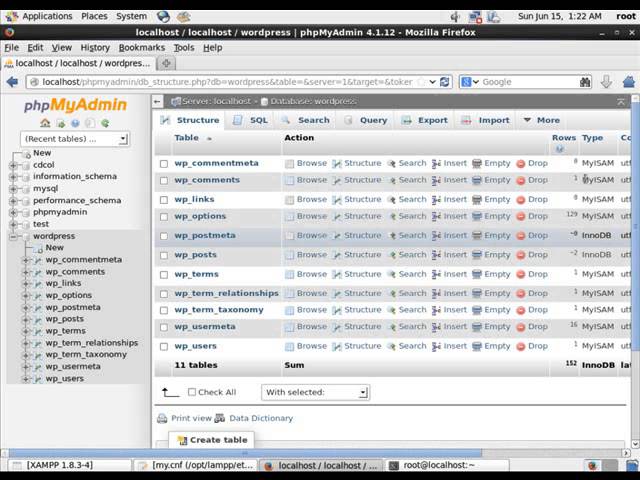This screenshot has height=480, width=640.
Task: Enable the Check All checkbox
Action: [192, 392]
